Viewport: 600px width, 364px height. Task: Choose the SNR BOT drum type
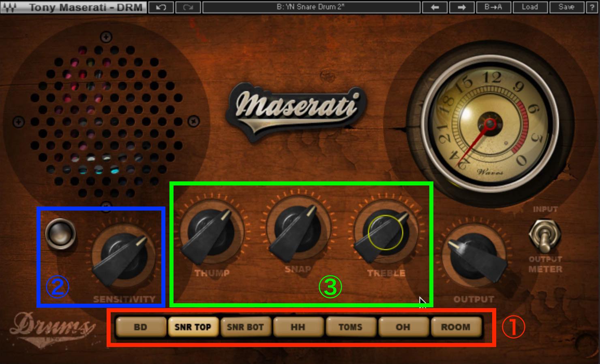click(x=245, y=327)
